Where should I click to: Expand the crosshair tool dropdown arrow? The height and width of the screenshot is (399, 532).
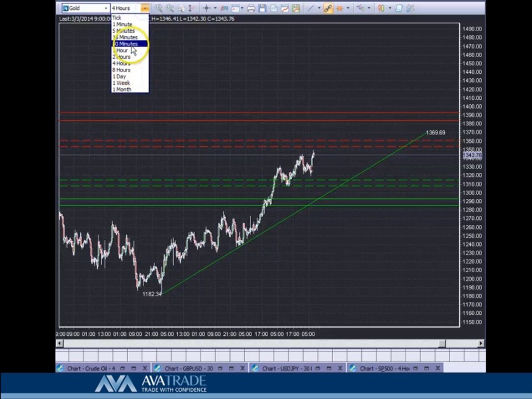click(x=215, y=8)
